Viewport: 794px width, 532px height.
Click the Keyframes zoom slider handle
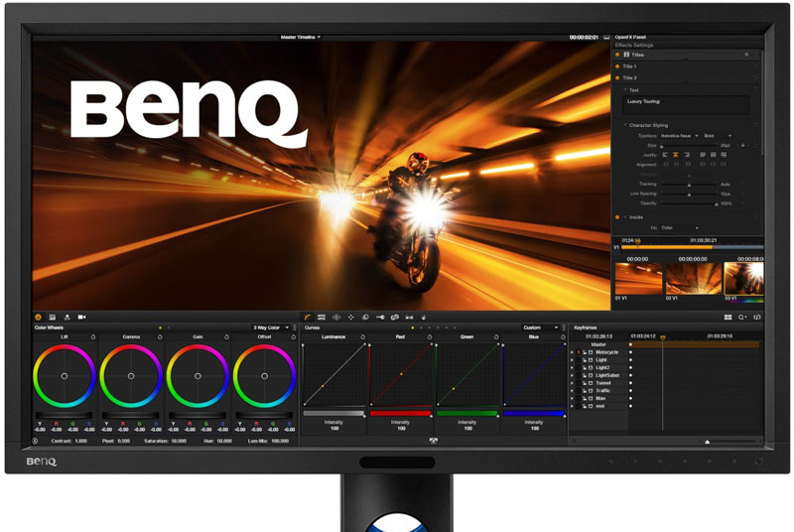tap(708, 442)
